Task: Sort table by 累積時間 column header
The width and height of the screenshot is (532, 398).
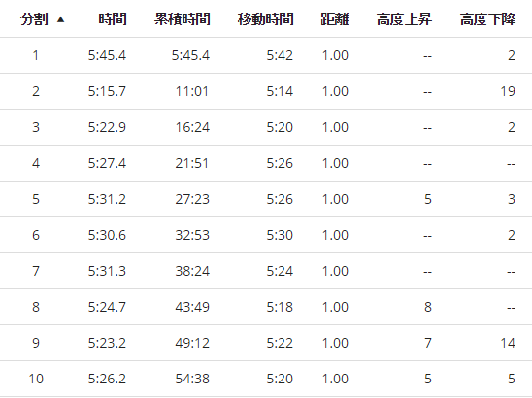Action: (x=183, y=19)
